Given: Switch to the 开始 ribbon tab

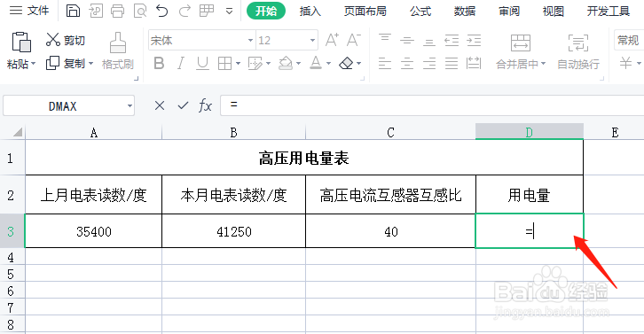Looking at the screenshot, I should click(266, 11).
